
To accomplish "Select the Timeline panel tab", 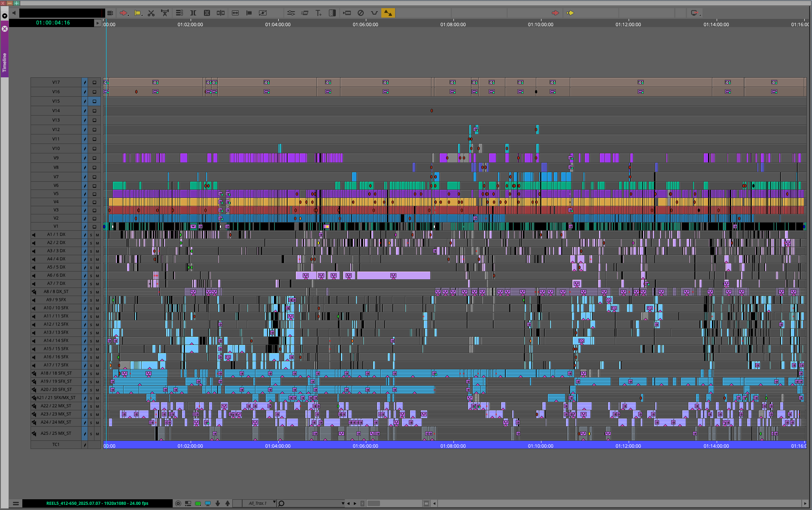I will pyautogui.click(x=5, y=62).
